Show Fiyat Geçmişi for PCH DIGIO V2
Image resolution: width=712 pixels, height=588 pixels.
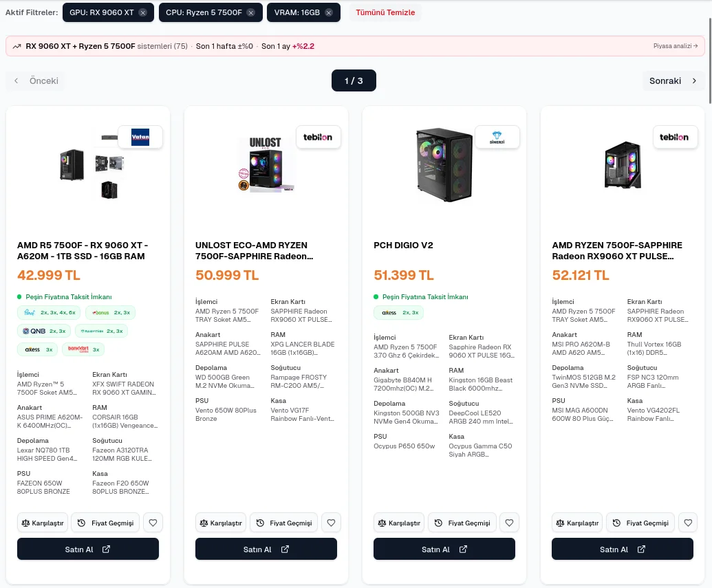pos(462,523)
